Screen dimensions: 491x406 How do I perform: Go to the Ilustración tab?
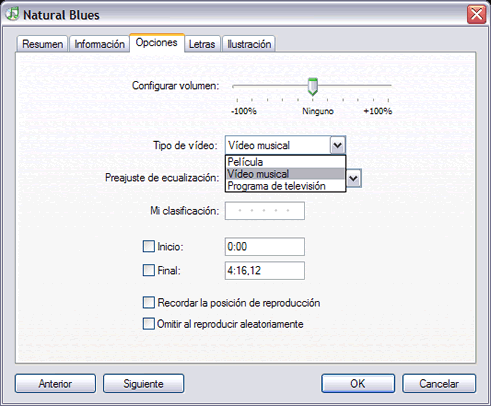[249, 44]
